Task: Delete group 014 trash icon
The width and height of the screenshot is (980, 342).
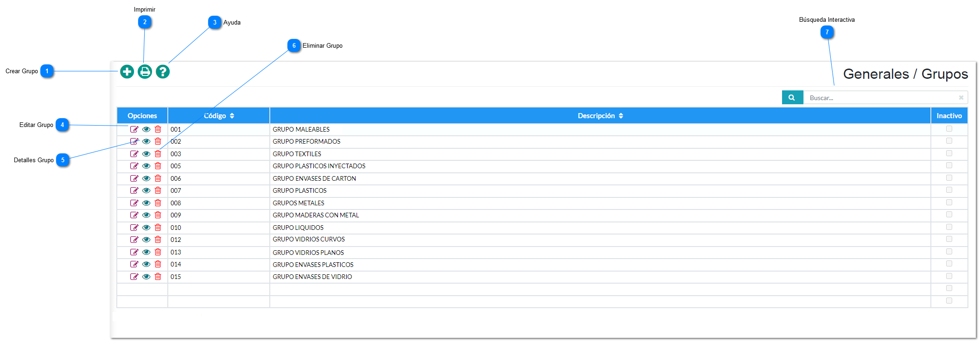Action: point(158,264)
